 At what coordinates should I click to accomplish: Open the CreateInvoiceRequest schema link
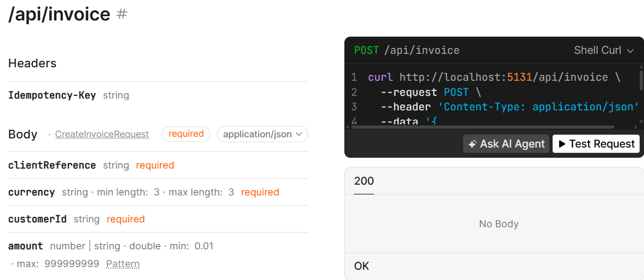click(x=102, y=135)
